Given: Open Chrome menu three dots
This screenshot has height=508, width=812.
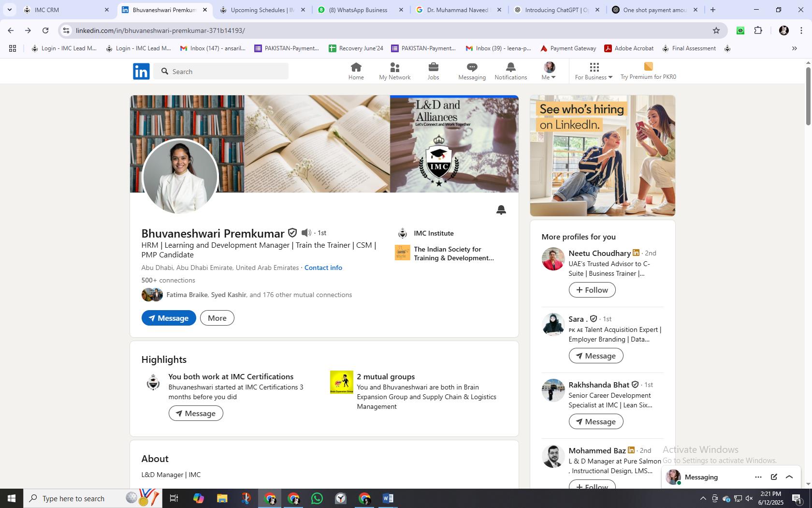Looking at the screenshot, I should click(x=801, y=30).
